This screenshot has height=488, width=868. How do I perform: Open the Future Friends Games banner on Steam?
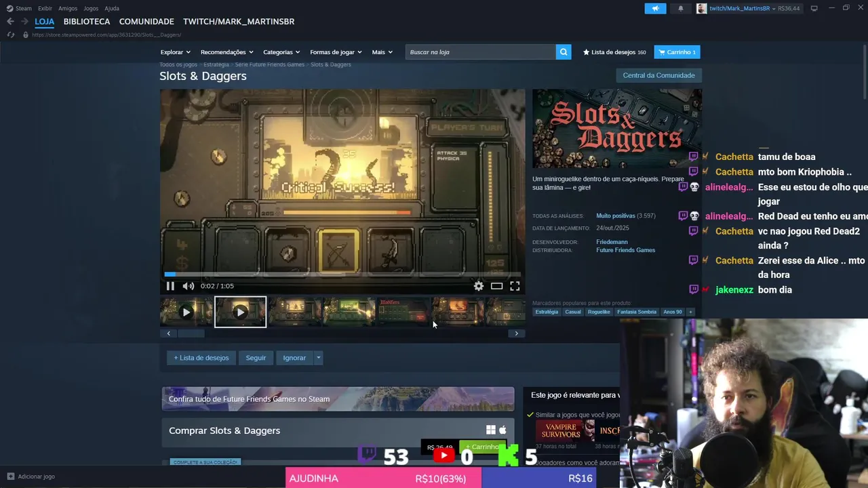tap(338, 399)
